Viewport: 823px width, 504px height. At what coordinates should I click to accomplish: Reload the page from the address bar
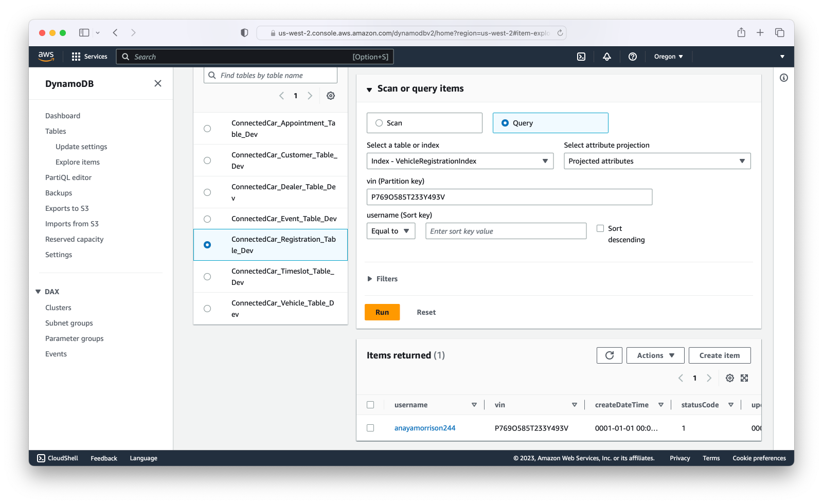point(560,33)
